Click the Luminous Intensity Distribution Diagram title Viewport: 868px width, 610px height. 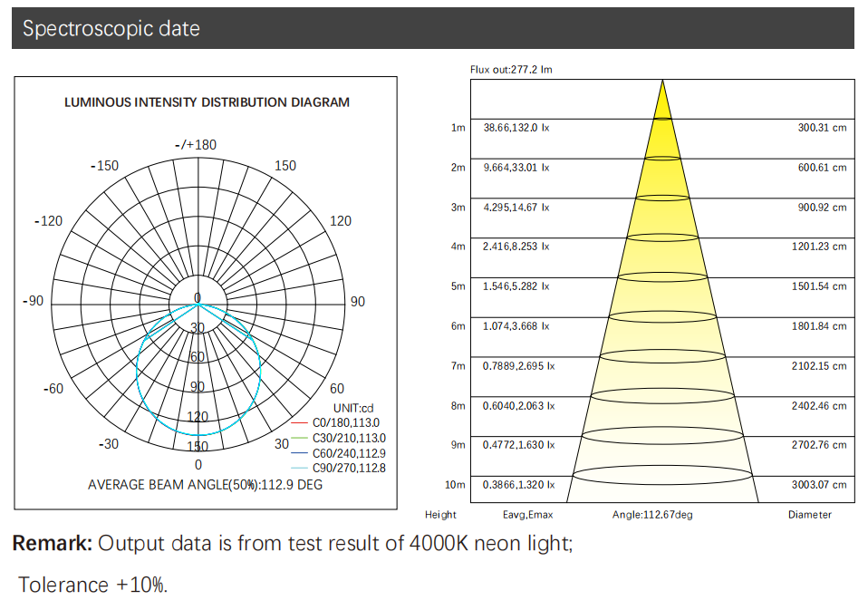(x=207, y=102)
